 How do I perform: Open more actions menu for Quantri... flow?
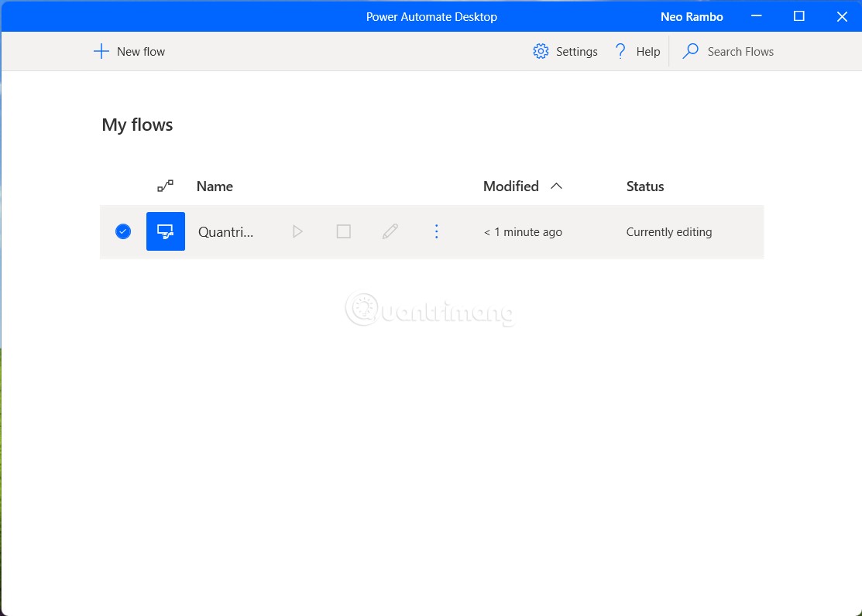[x=437, y=231]
